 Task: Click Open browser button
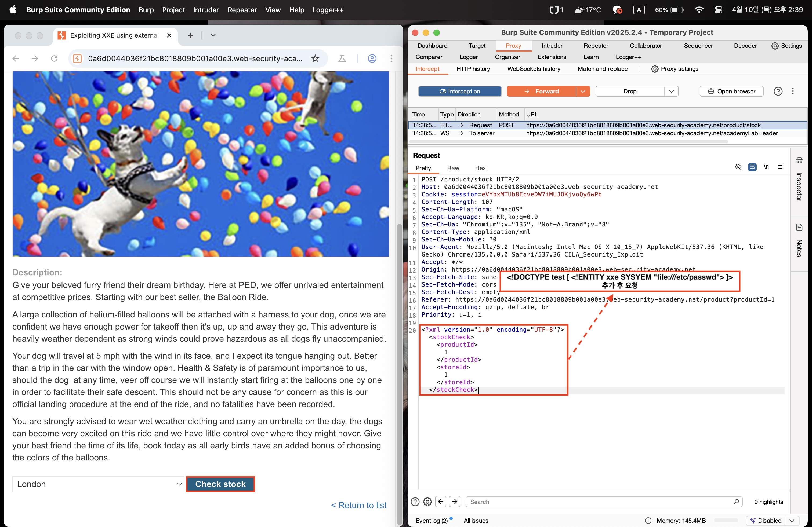pyautogui.click(x=731, y=91)
